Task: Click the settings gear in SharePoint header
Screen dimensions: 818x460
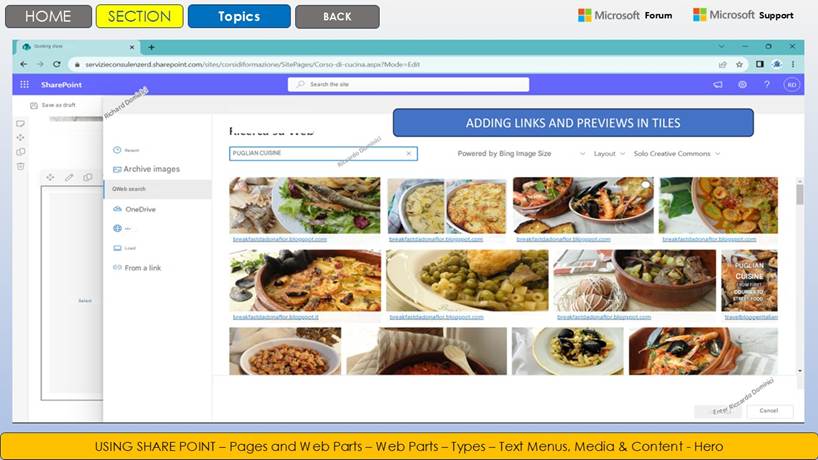Action: point(742,84)
